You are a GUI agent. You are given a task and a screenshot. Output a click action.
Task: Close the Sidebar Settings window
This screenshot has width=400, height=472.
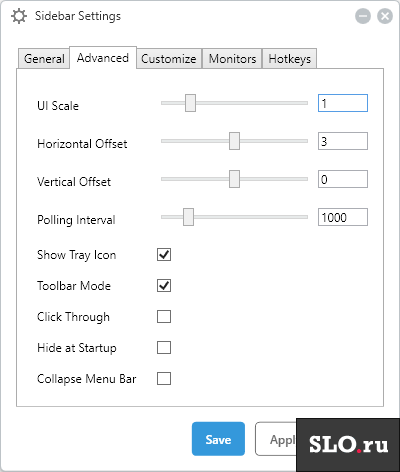[385, 16]
